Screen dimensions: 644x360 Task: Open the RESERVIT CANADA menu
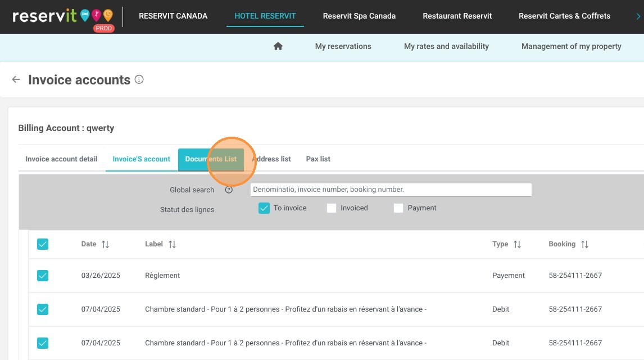(173, 16)
